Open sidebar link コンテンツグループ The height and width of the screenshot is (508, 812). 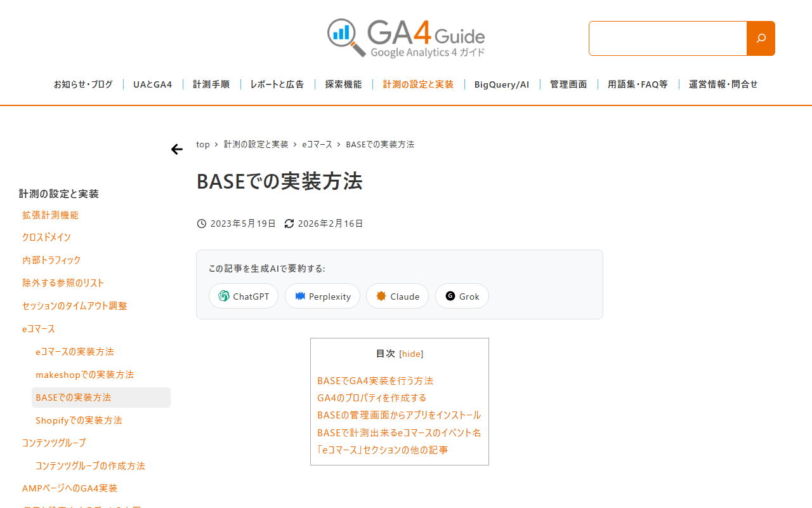54,443
